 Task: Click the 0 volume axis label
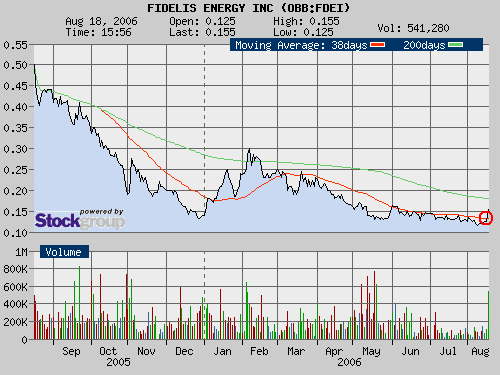point(24,340)
